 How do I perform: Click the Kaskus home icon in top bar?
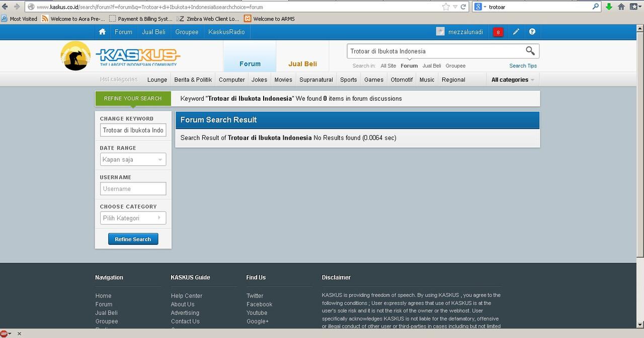click(102, 32)
